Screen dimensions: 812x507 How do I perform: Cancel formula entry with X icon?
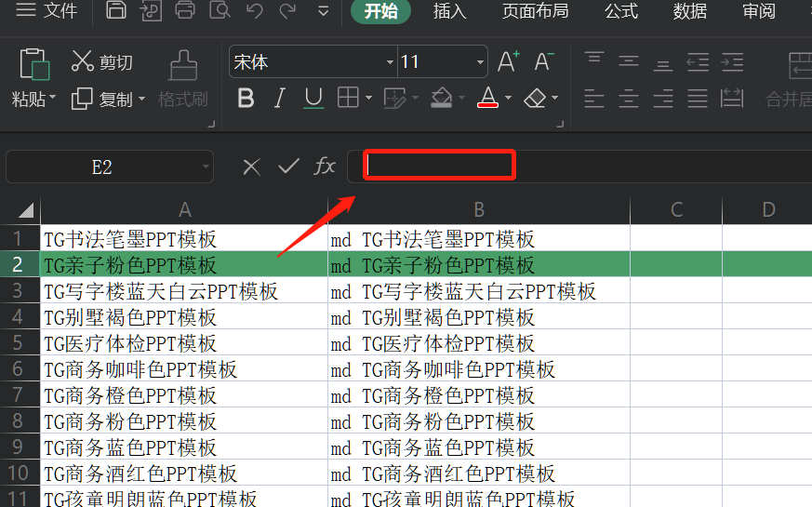tap(251, 167)
